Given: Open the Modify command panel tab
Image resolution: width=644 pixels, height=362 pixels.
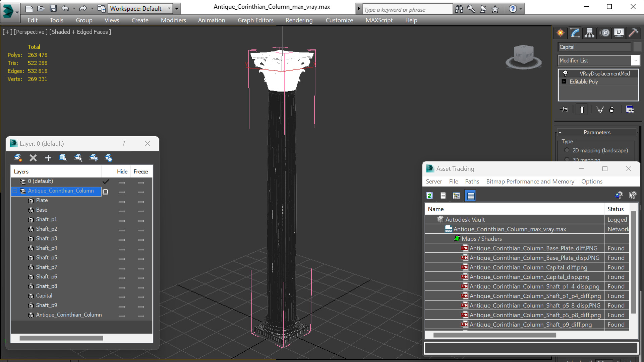Looking at the screenshot, I should (x=575, y=33).
